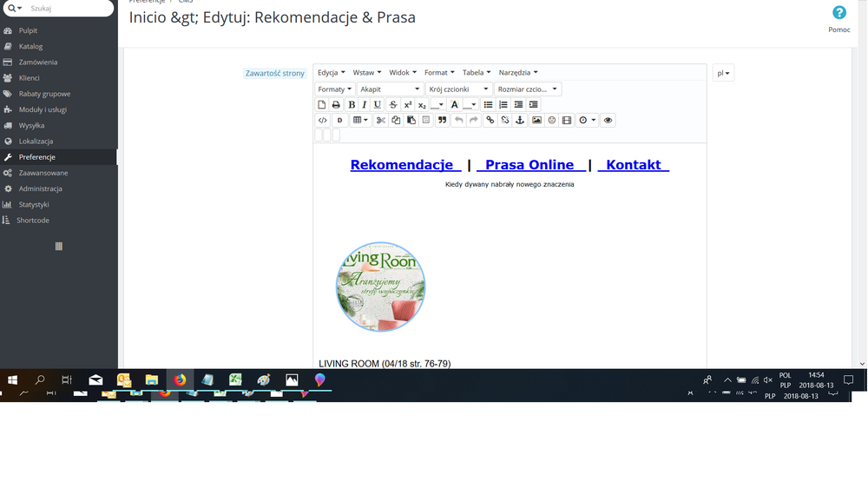The width and height of the screenshot is (868, 488).
Task: Open File Explorer from the taskbar
Action: tap(152, 380)
